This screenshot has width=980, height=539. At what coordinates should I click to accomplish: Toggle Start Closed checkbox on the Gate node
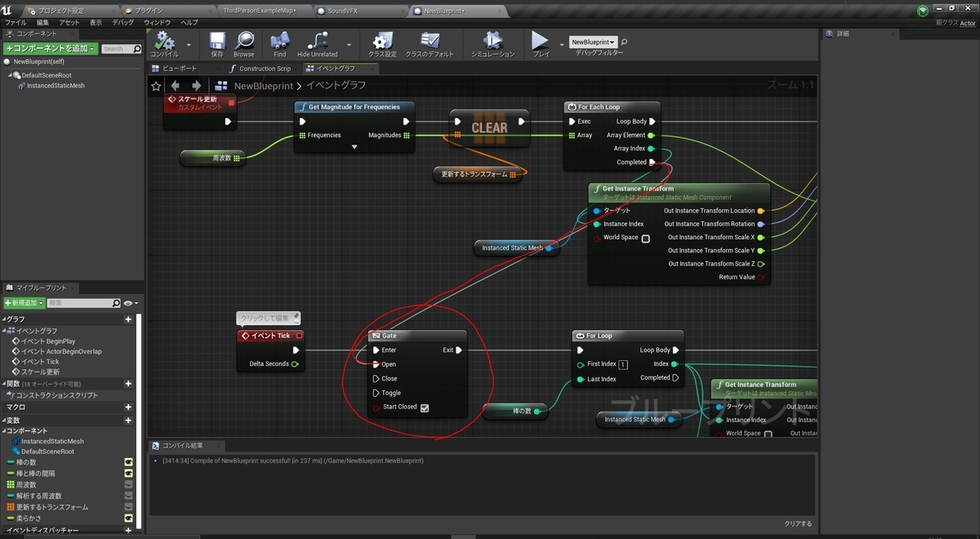click(x=425, y=408)
